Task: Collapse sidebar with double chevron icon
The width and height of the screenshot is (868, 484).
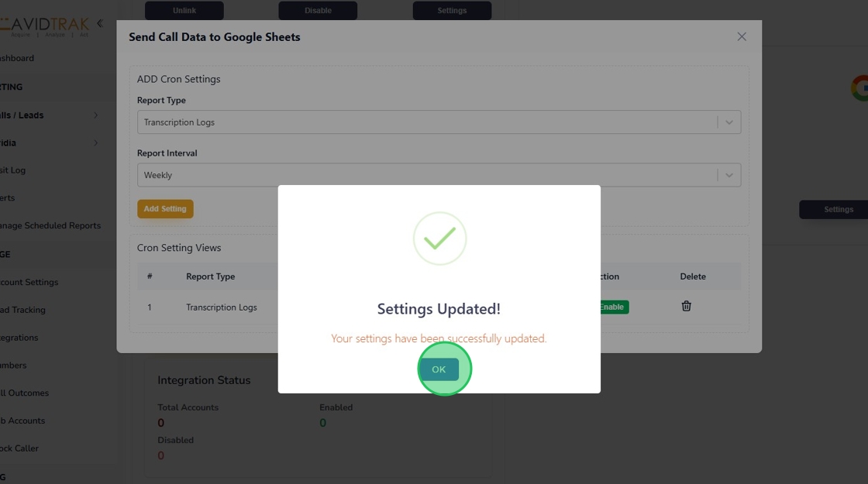Action: [99, 23]
